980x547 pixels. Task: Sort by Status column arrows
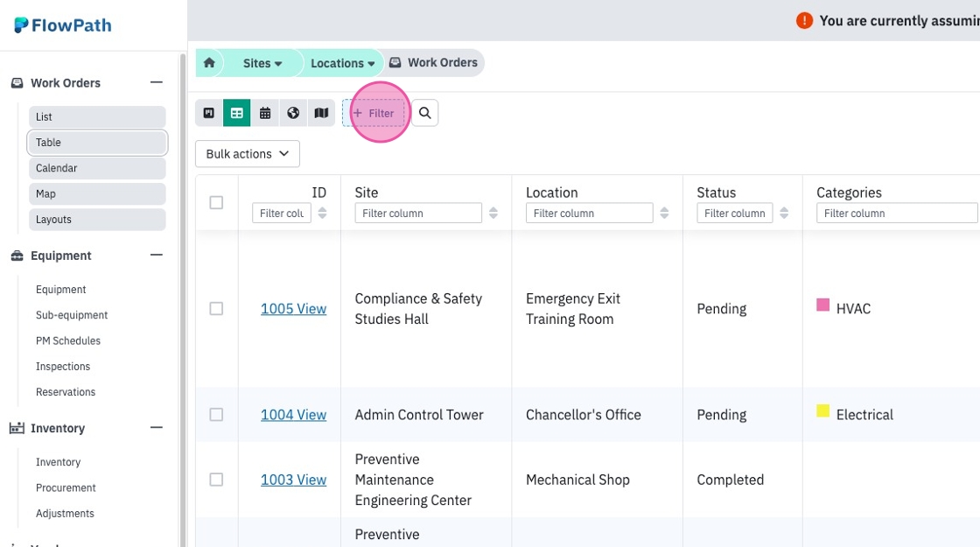(784, 213)
